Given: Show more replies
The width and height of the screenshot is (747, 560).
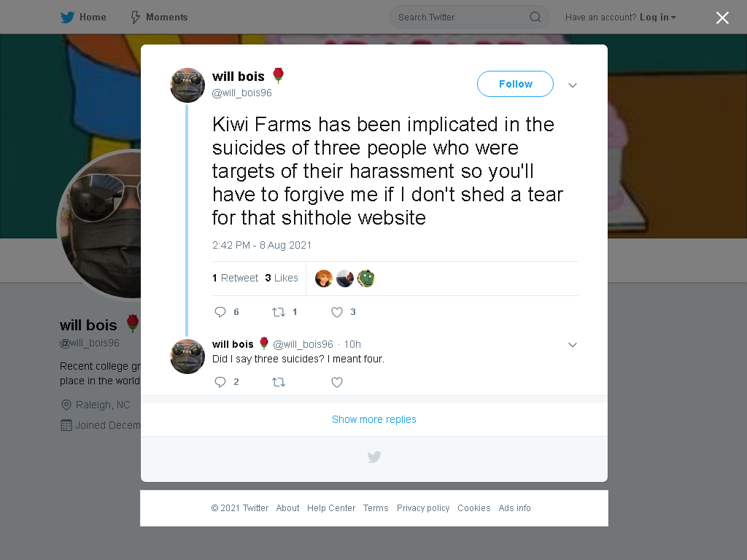Looking at the screenshot, I should pos(374,419).
